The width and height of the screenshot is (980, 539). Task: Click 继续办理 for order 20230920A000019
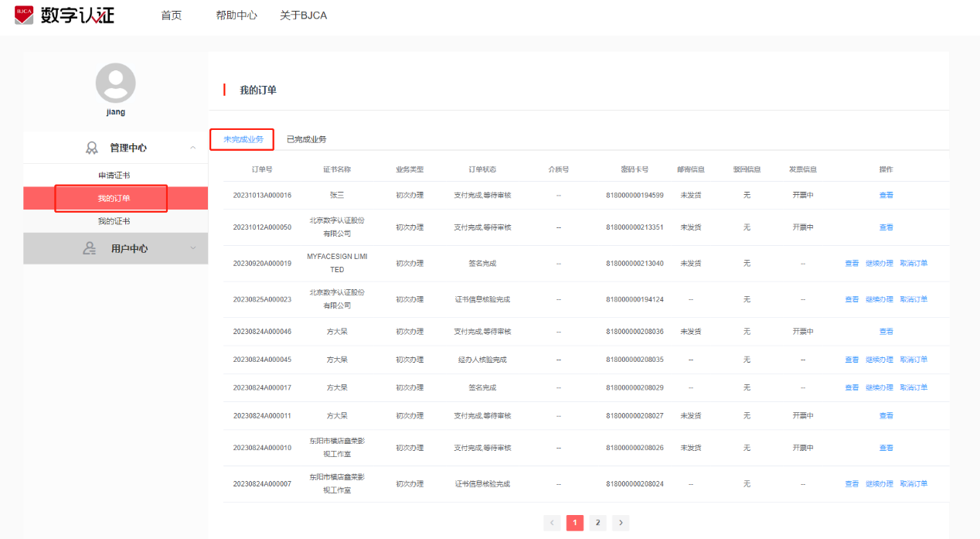pyautogui.click(x=880, y=263)
